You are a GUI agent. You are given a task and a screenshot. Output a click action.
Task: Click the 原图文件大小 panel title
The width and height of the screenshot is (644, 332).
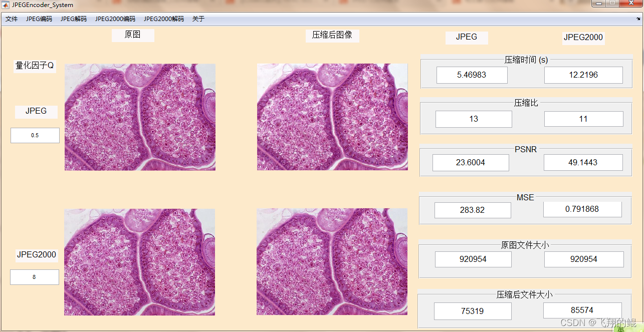coord(525,245)
